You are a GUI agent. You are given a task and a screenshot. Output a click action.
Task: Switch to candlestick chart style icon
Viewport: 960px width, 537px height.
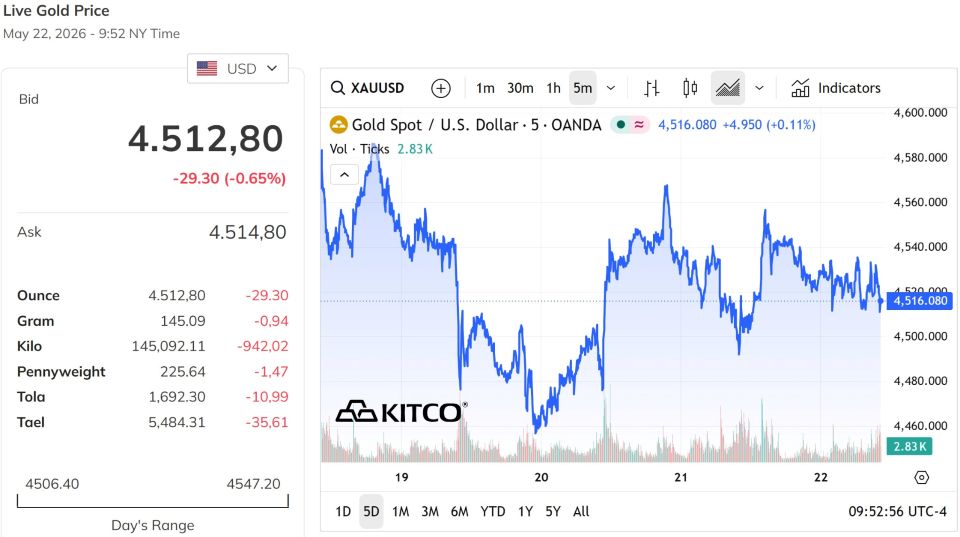pyautogui.click(x=690, y=88)
